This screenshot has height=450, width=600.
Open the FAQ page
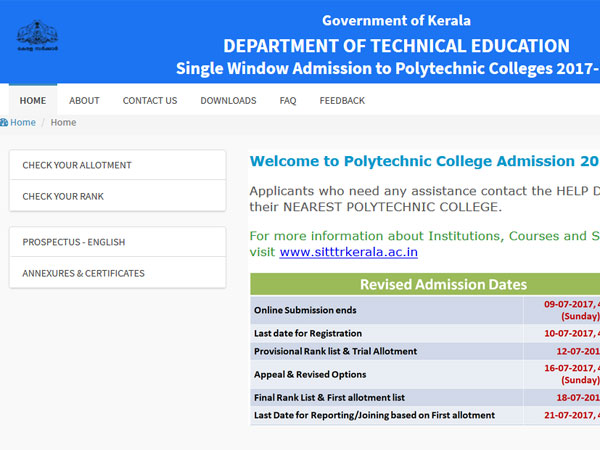coord(288,101)
